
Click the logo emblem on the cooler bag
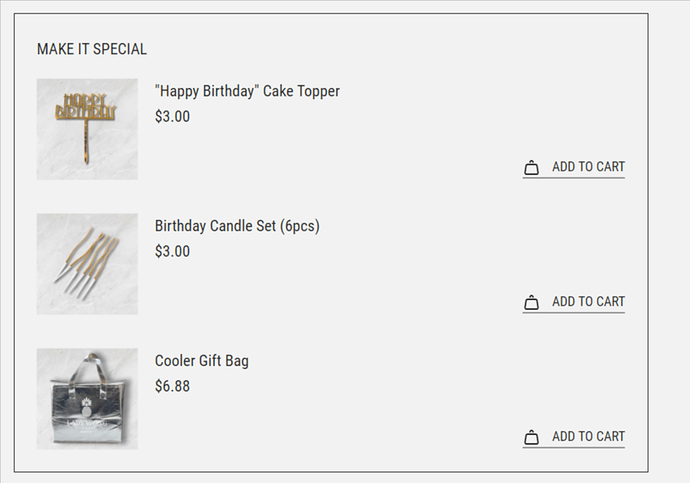click(x=87, y=410)
